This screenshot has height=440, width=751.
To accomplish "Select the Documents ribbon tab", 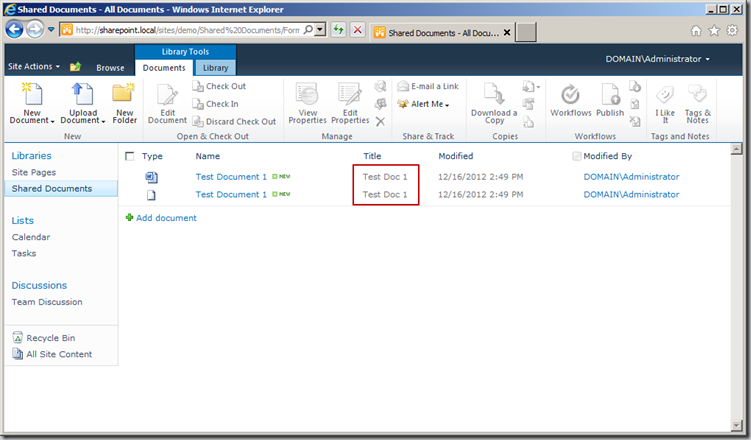I will pos(164,68).
